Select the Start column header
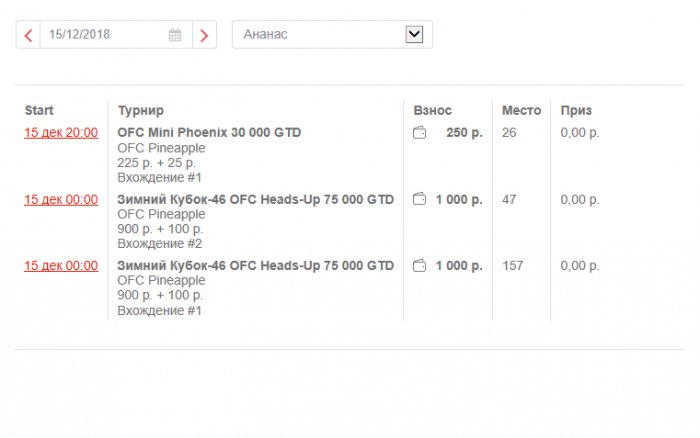Image resolution: width=700 pixels, height=438 pixels. click(x=39, y=110)
